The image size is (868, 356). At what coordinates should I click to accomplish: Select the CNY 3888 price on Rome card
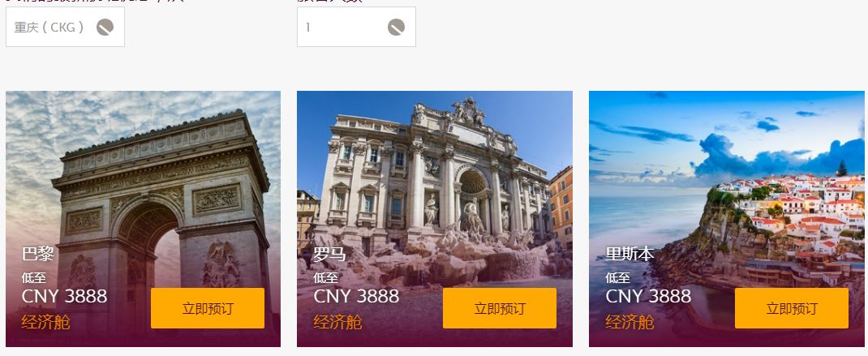click(356, 296)
